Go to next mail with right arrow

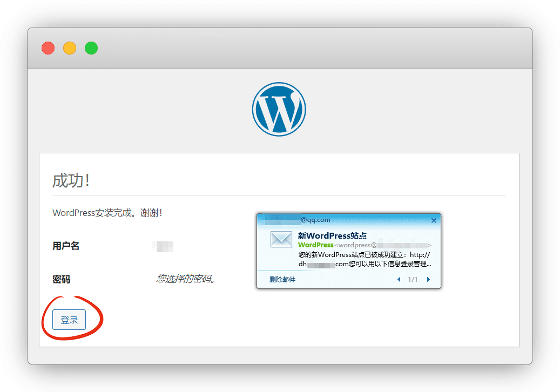(x=428, y=280)
